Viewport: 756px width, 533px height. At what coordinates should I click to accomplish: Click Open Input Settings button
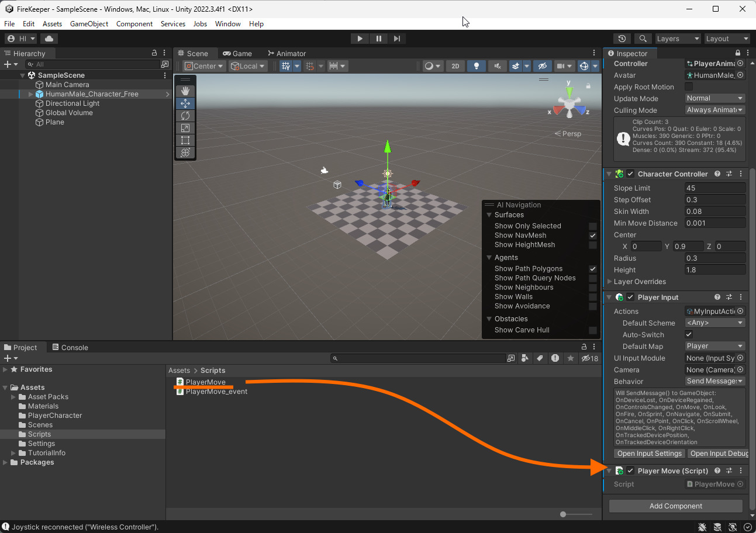click(x=649, y=454)
